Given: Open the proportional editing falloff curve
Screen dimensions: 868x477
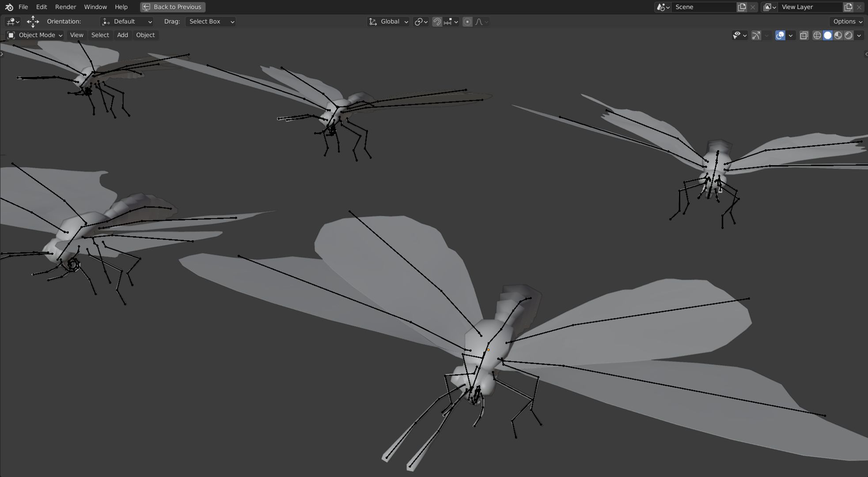Looking at the screenshot, I should pyautogui.click(x=481, y=22).
